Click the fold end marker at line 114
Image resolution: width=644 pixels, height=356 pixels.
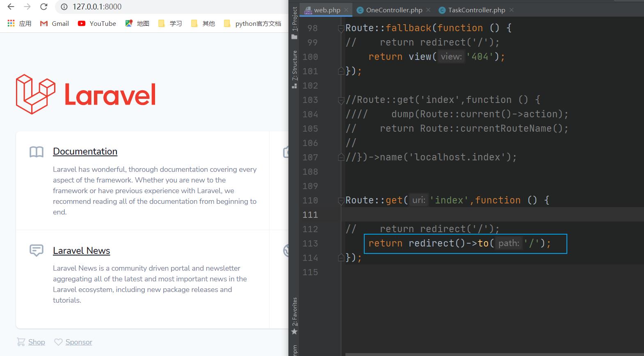[x=341, y=258]
